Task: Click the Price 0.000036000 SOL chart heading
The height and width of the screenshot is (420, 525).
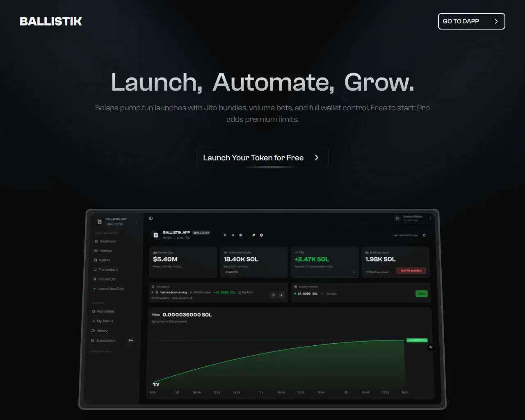Action: [182, 315]
